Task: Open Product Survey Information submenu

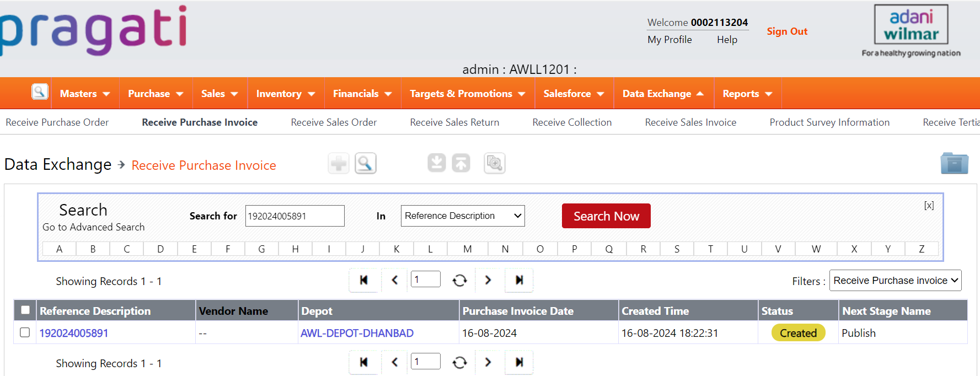Action: (x=829, y=122)
